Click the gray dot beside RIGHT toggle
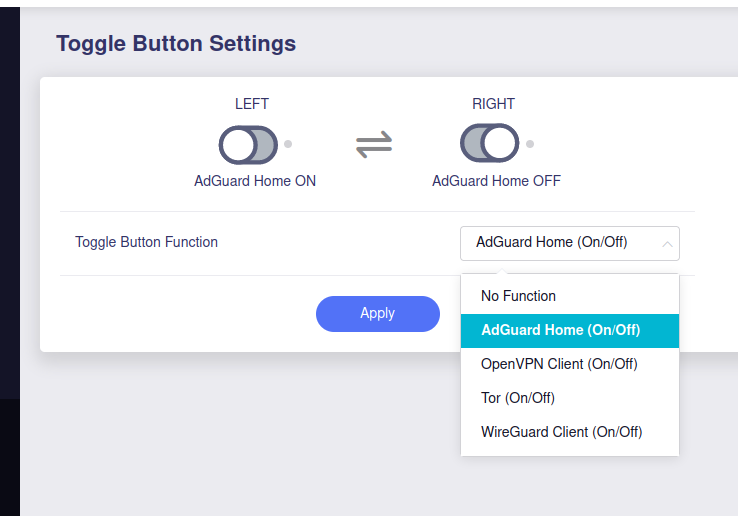The height and width of the screenshot is (516, 738). (x=530, y=144)
